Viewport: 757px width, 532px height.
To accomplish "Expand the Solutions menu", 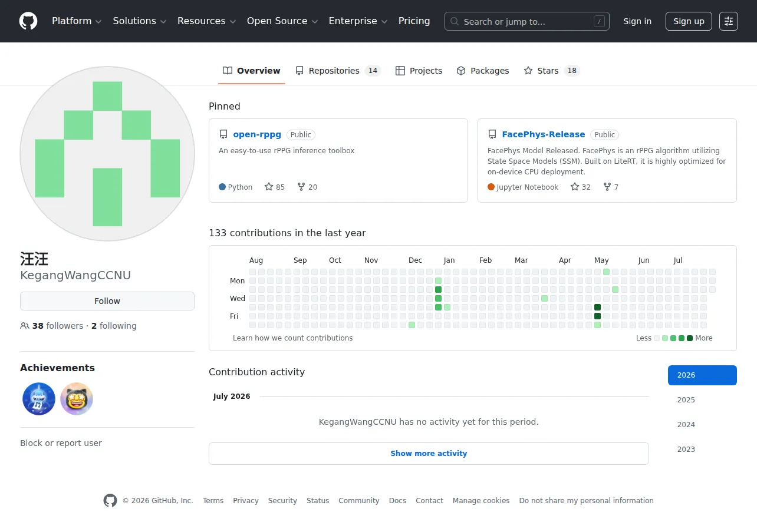I will point(140,21).
